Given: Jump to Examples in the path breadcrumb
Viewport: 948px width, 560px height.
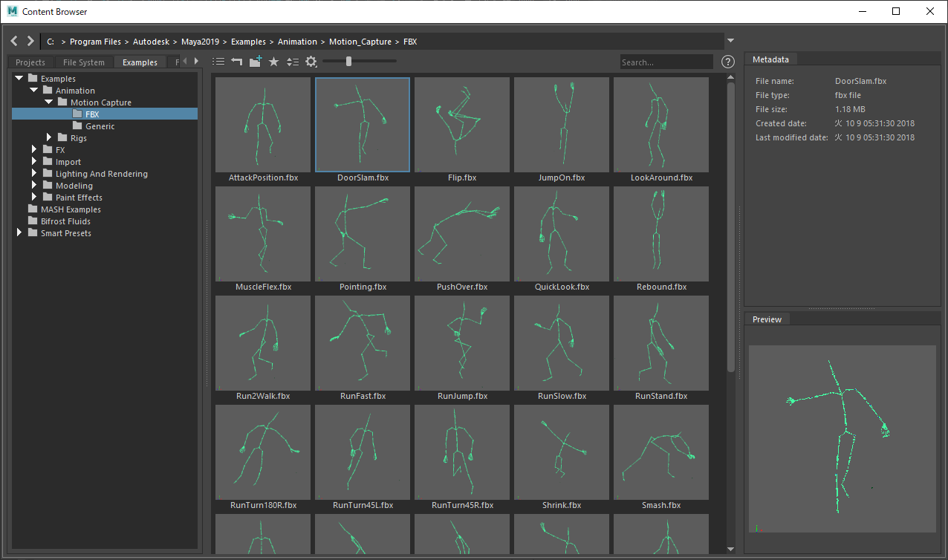Looking at the screenshot, I should coord(249,42).
